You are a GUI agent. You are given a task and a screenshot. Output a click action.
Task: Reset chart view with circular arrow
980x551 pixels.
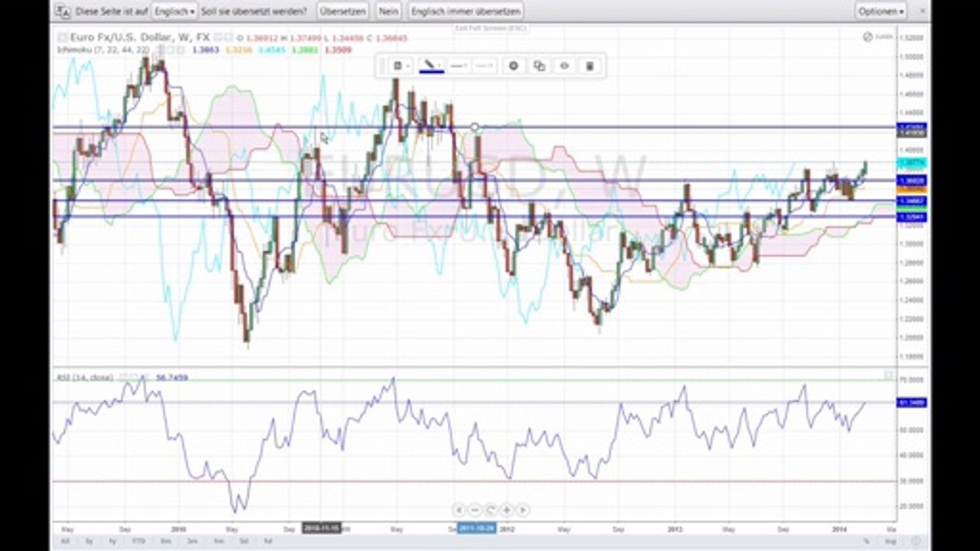pos(490,509)
